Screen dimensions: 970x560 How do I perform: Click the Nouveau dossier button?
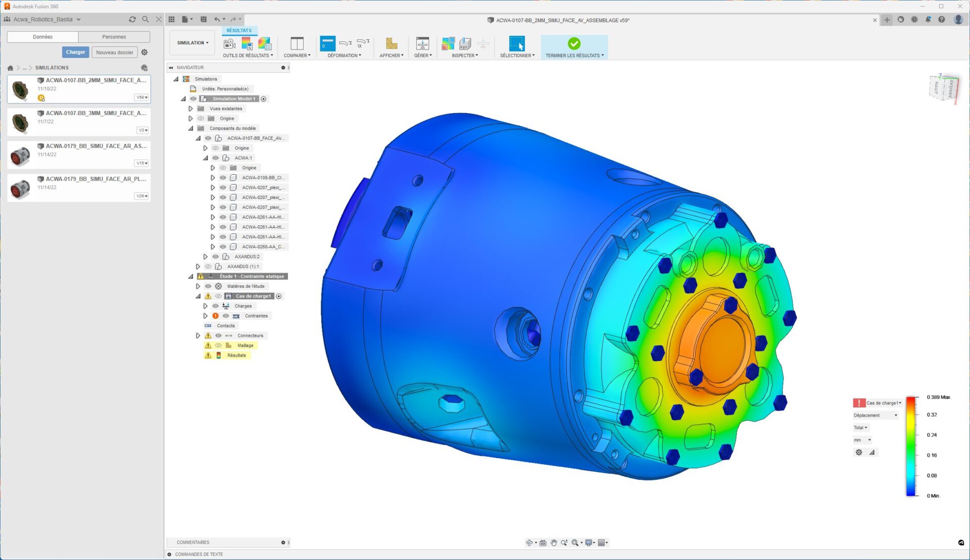coord(115,52)
